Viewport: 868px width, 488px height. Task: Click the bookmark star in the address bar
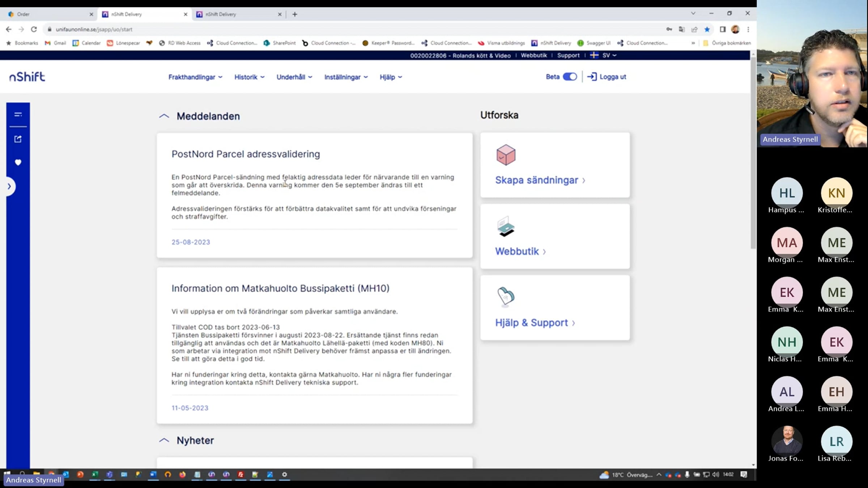(707, 29)
